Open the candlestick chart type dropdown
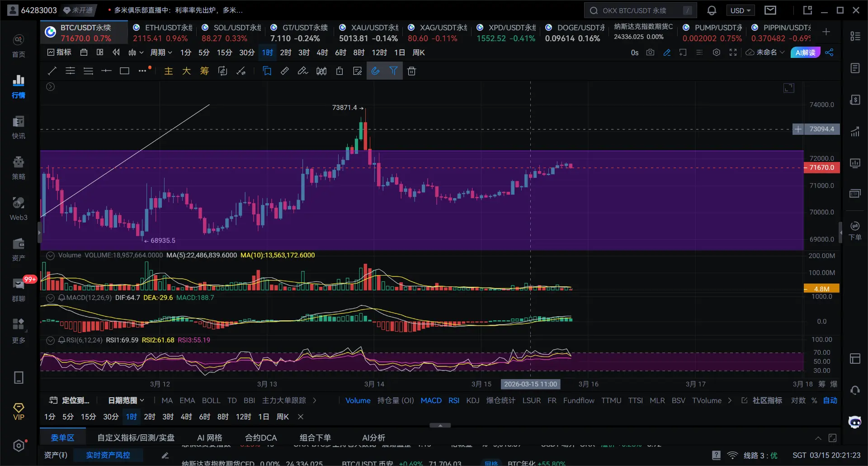The width and height of the screenshot is (868, 466). coord(136,52)
